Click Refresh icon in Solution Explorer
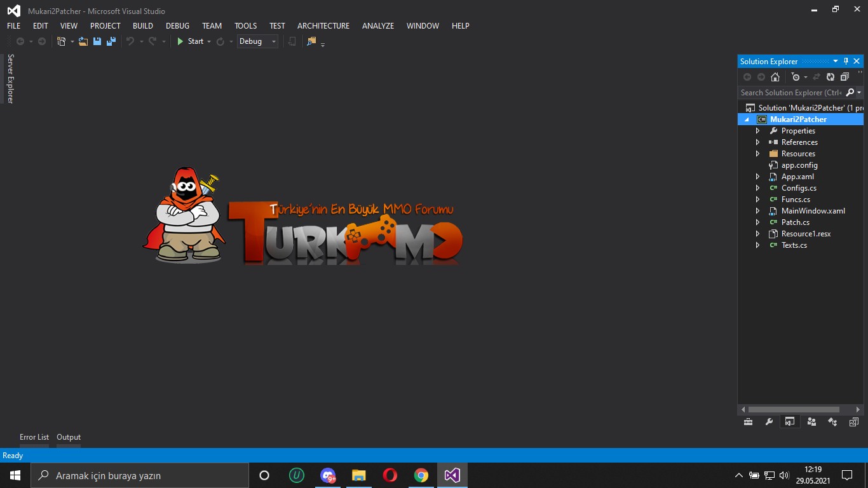 click(831, 77)
